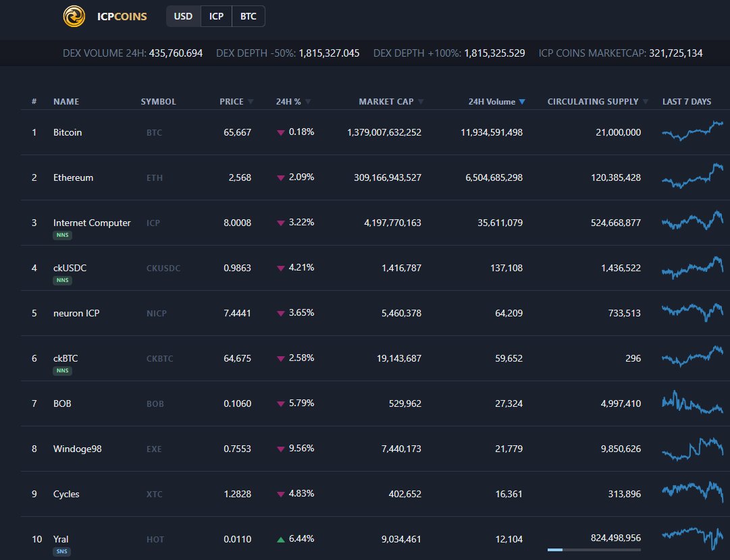Open Yral coin page
The height and width of the screenshot is (560, 730).
tap(61, 538)
